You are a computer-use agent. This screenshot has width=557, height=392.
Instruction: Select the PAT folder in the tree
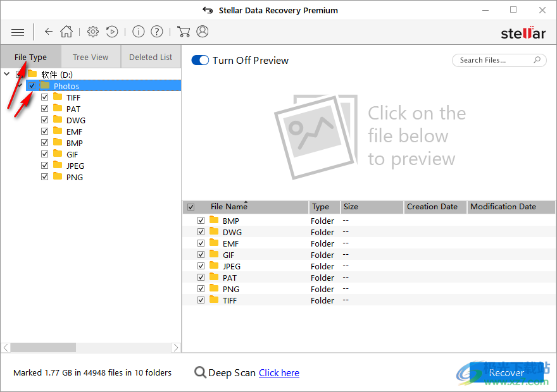tap(73, 109)
